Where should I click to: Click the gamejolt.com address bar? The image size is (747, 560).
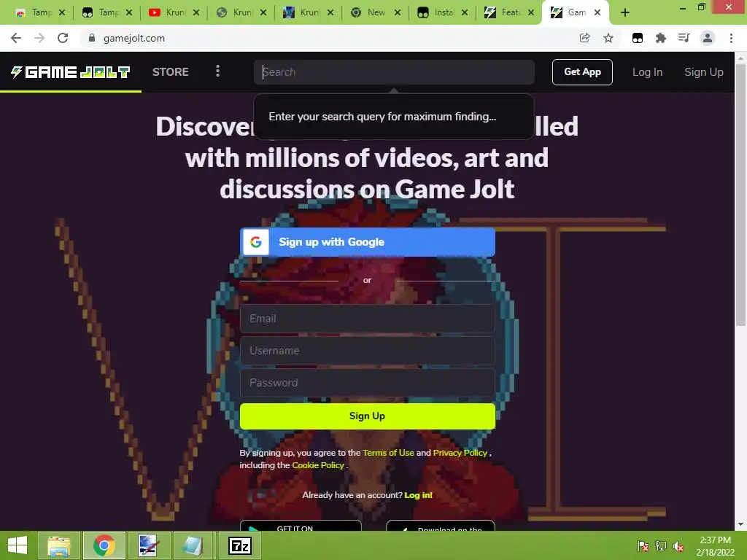click(x=329, y=38)
